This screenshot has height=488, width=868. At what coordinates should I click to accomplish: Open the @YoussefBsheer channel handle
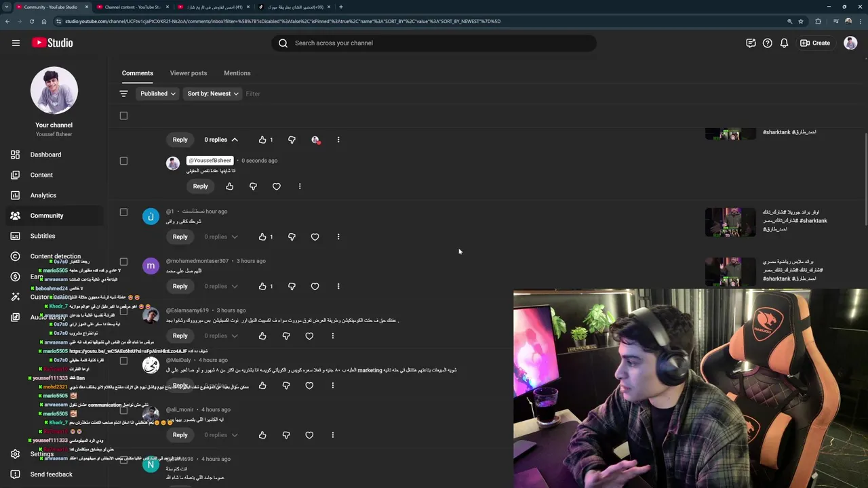tap(210, 161)
